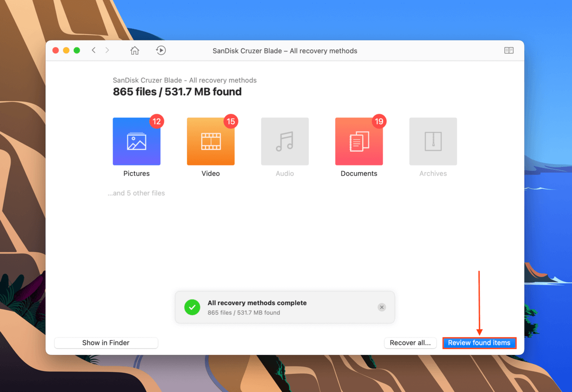This screenshot has height=392, width=572.
Task: Click the Documents label text
Action: pyautogui.click(x=359, y=174)
